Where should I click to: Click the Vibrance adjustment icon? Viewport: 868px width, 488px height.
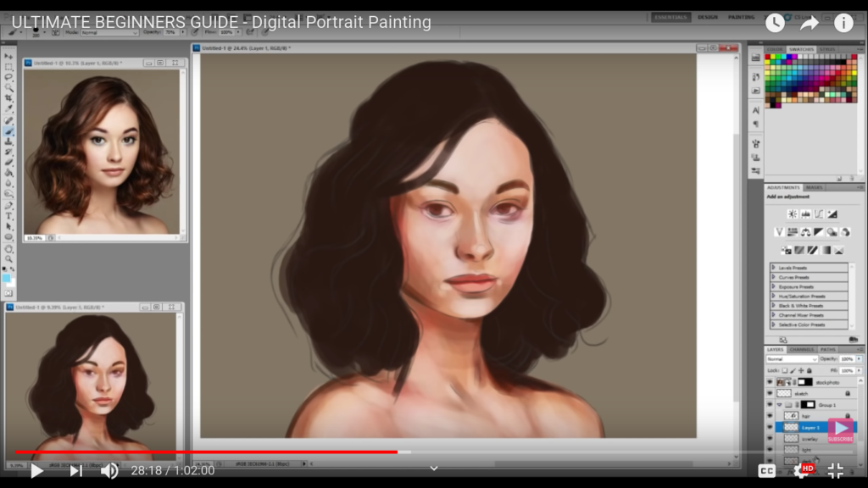point(779,232)
